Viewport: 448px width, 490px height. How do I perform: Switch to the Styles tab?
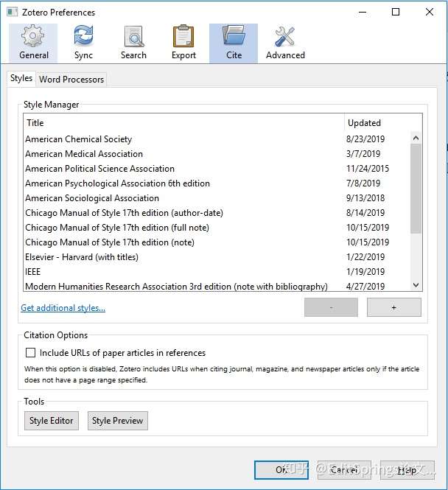pos(21,78)
